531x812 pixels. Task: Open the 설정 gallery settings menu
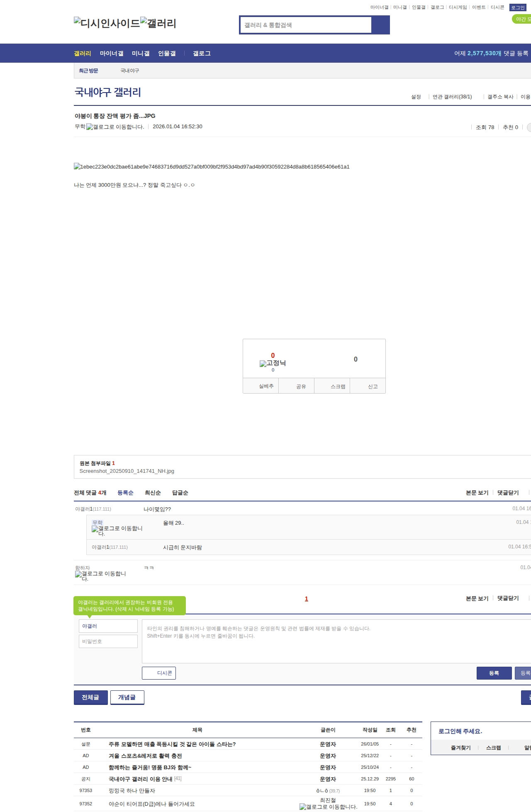[x=416, y=97]
